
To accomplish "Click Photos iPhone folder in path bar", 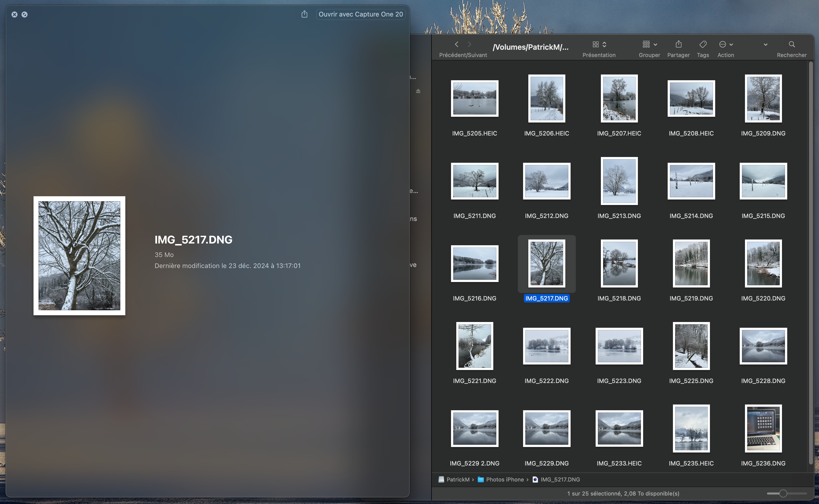I will coord(501,479).
